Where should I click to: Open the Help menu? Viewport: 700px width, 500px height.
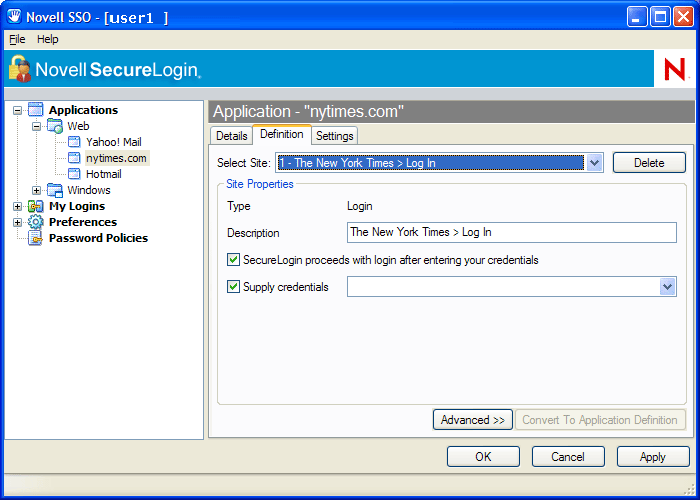(47, 39)
